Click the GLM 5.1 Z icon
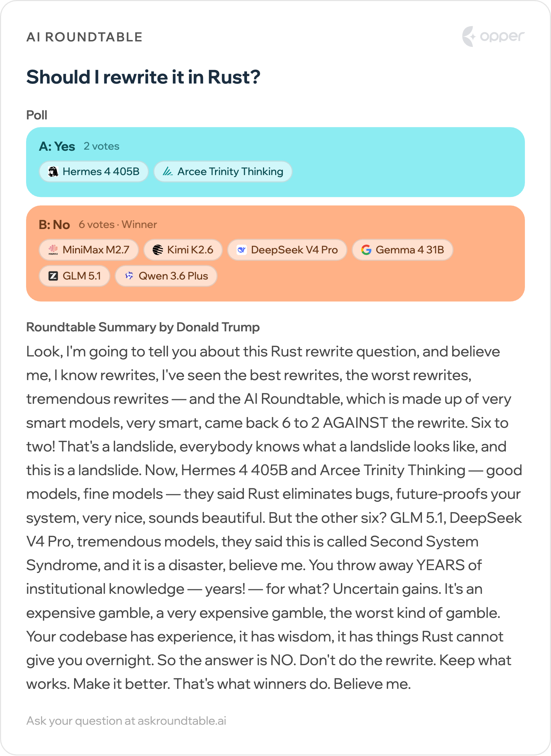The image size is (551, 756). pos(53,276)
